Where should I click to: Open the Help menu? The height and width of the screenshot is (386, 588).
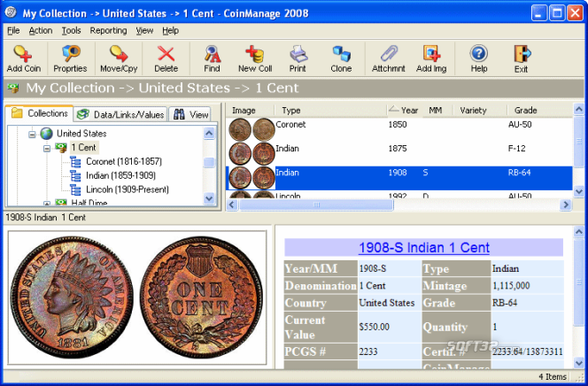[170, 31]
